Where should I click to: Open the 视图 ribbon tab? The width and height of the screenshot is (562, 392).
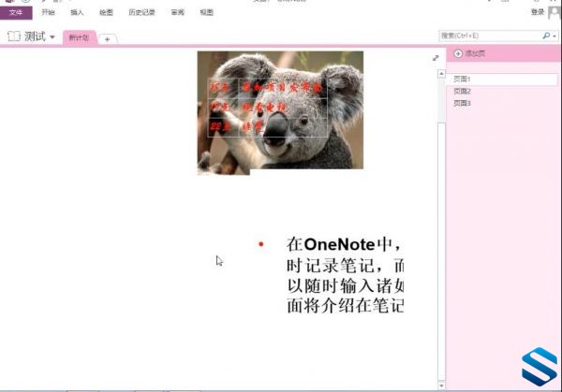pos(206,12)
